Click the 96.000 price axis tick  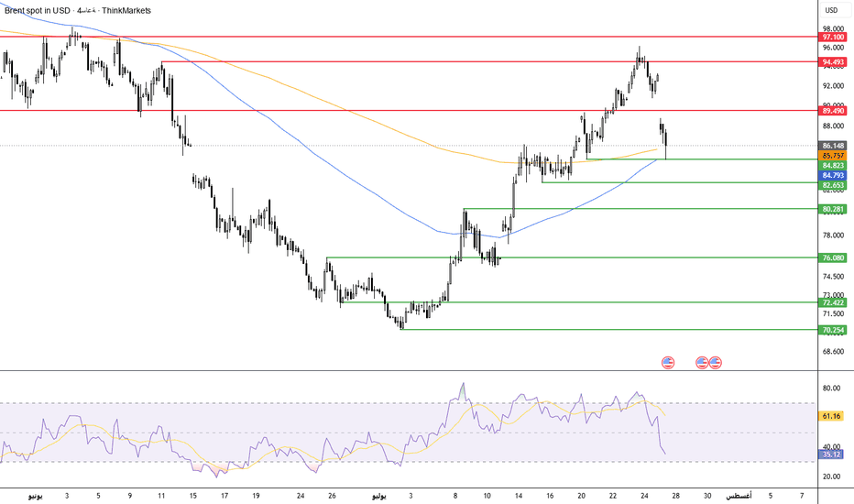coord(833,48)
